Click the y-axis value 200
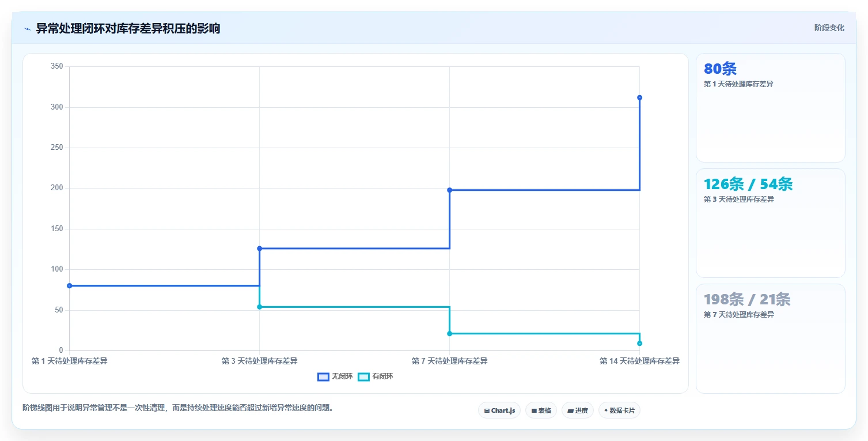868x441 pixels. (57, 188)
